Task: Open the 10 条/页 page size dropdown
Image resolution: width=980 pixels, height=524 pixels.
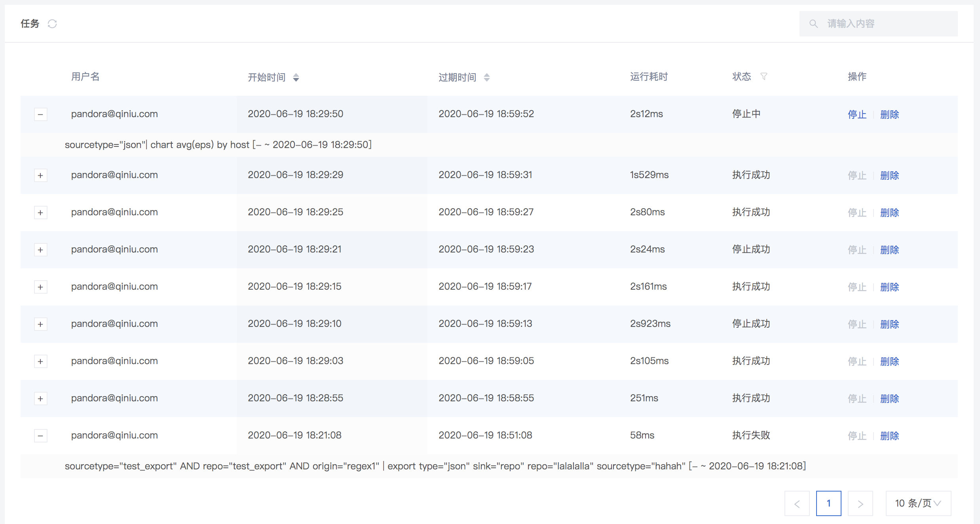Action: pyautogui.click(x=918, y=503)
